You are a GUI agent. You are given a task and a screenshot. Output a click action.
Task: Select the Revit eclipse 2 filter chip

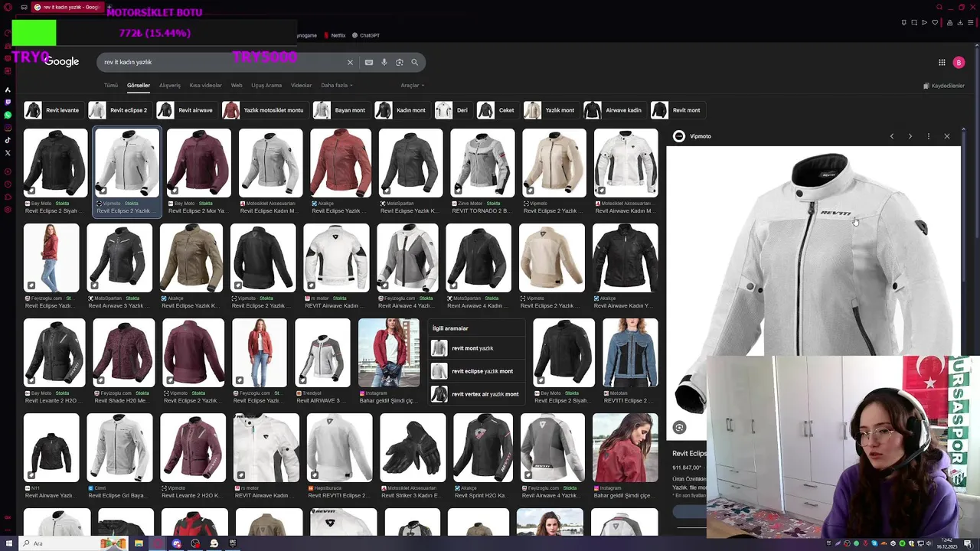click(119, 110)
